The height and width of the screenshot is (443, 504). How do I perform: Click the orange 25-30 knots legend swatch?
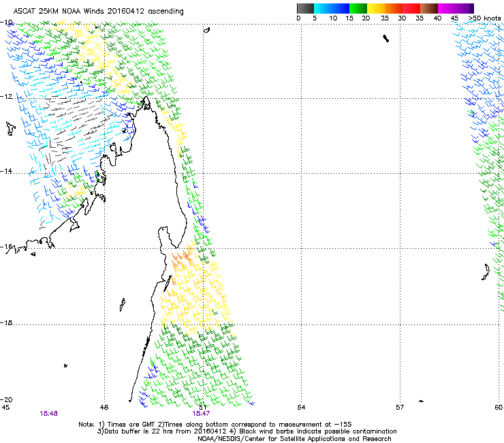tap(394, 8)
